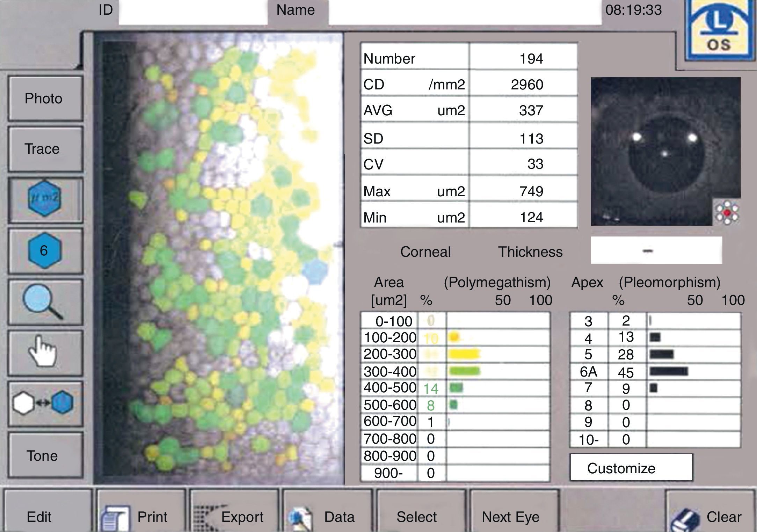Click the fixation target dots icon
Image resolution: width=757 pixels, height=532 pixels.
[x=727, y=212]
